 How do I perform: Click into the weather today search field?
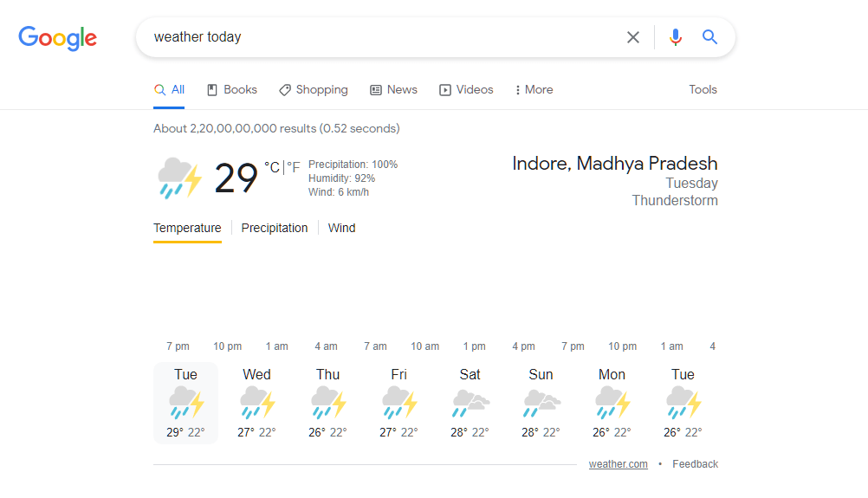pyautogui.click(x=382, y=37)
